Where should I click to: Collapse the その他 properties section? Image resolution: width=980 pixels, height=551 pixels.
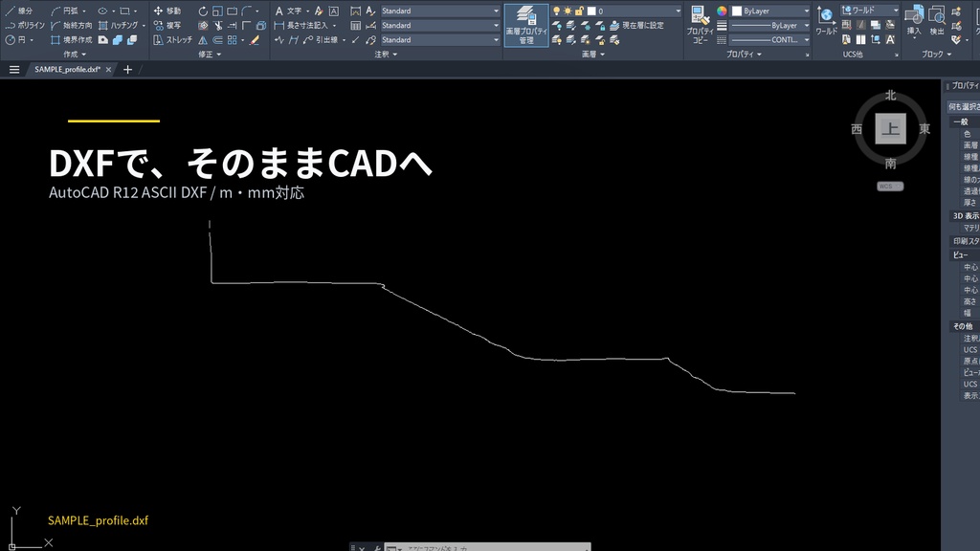point(964,326)
